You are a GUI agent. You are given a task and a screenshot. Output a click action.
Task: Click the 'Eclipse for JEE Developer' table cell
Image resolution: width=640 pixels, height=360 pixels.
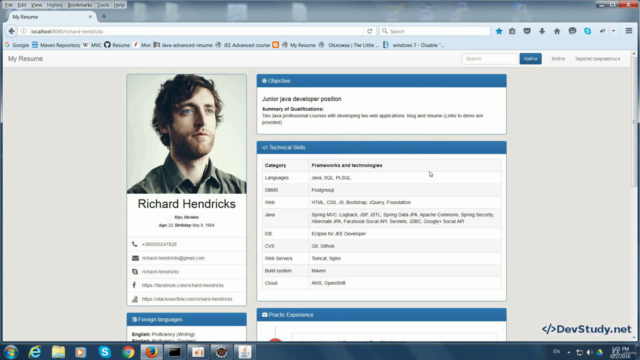404,234
